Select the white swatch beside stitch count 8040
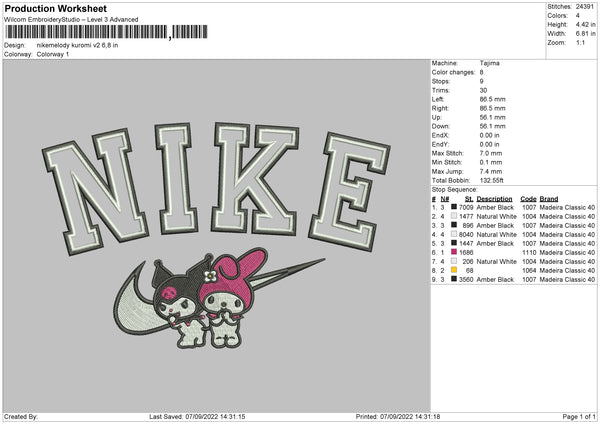The height and width of the screenshot is (424, 600). click(454, 234)
